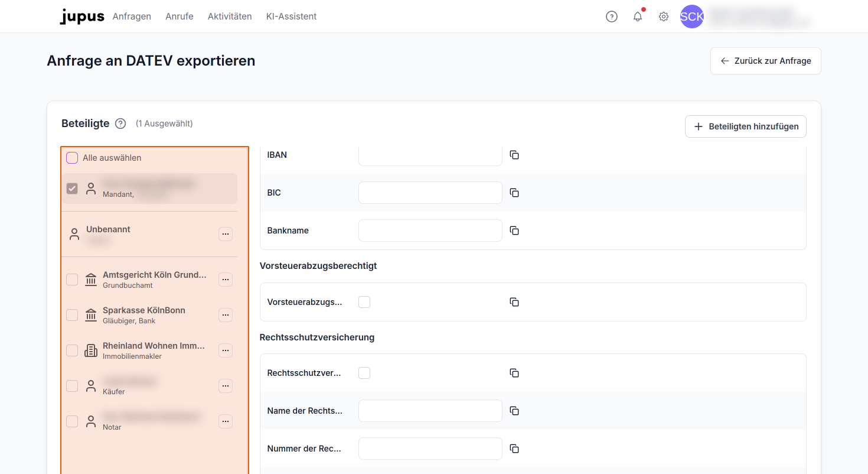Select the Notar participant checkbox
The width and height of the screenshot is (868, 474).
pyautogui.click(x=72, y=421)
